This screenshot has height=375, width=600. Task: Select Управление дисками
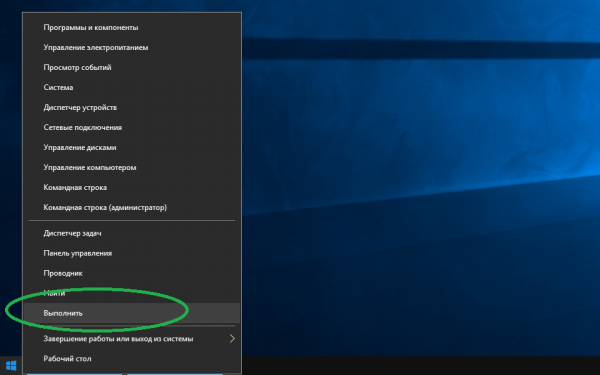[x=132, y=147]
